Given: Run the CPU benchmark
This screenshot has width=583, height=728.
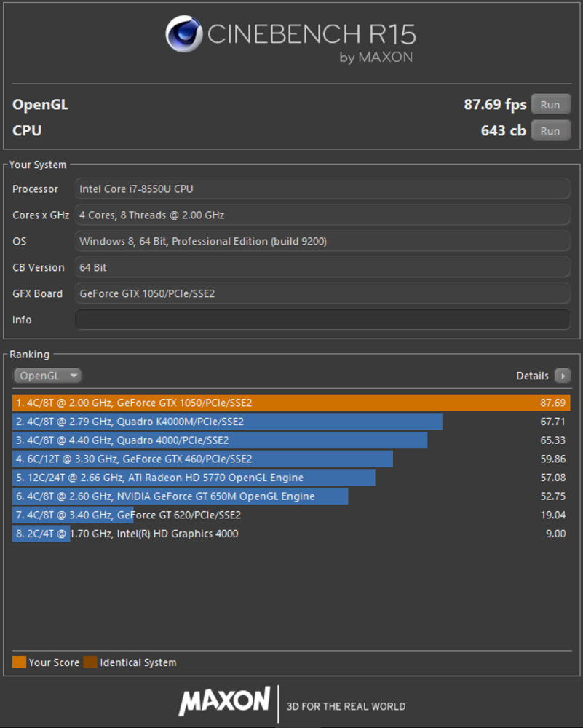Looking at the screenshot, I should [x=550, y=130].
